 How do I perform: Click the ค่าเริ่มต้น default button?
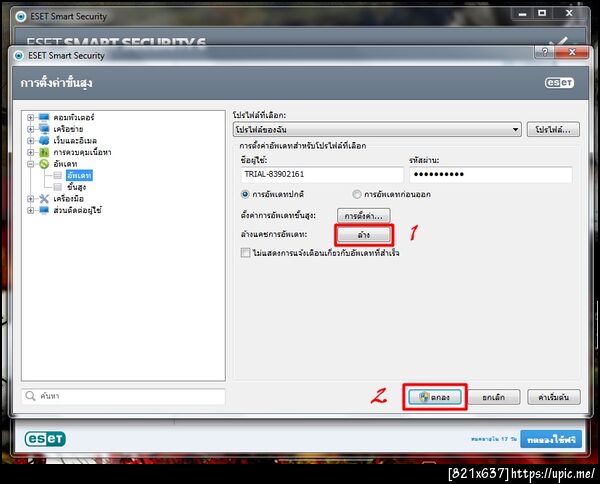554,397
